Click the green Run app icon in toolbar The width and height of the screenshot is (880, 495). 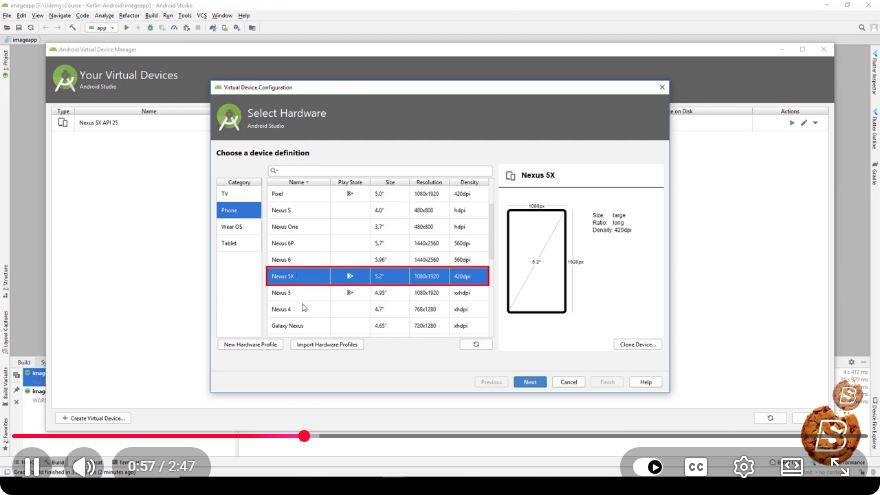click(126, 28)
